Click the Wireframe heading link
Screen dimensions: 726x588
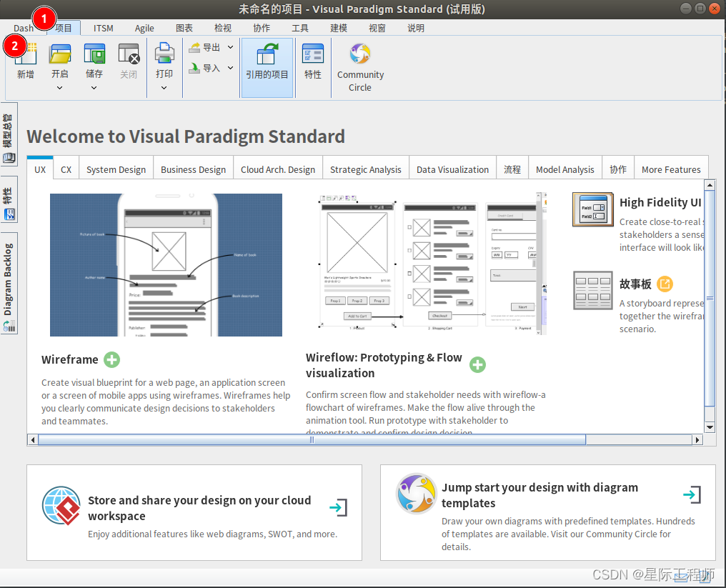pos(70,360)
